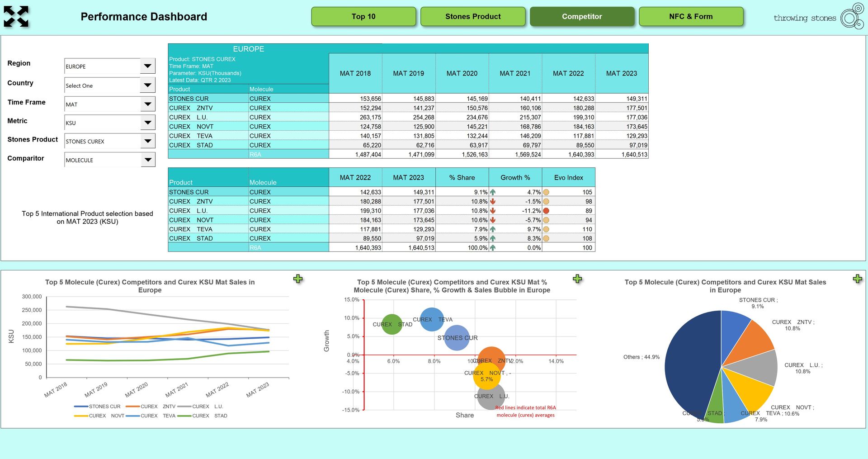Open the NFC & Form tab
Viewport: 868px width, 459px height.
(x=691, y=17)
